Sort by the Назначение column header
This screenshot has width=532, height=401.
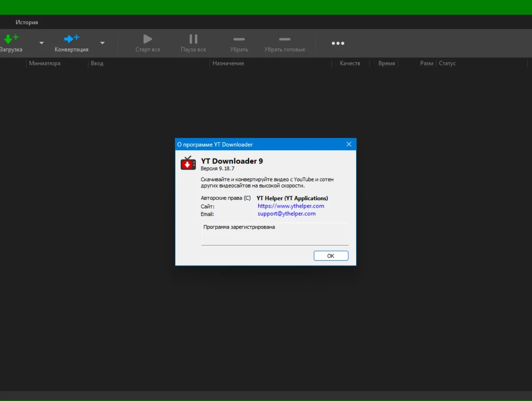228,63
